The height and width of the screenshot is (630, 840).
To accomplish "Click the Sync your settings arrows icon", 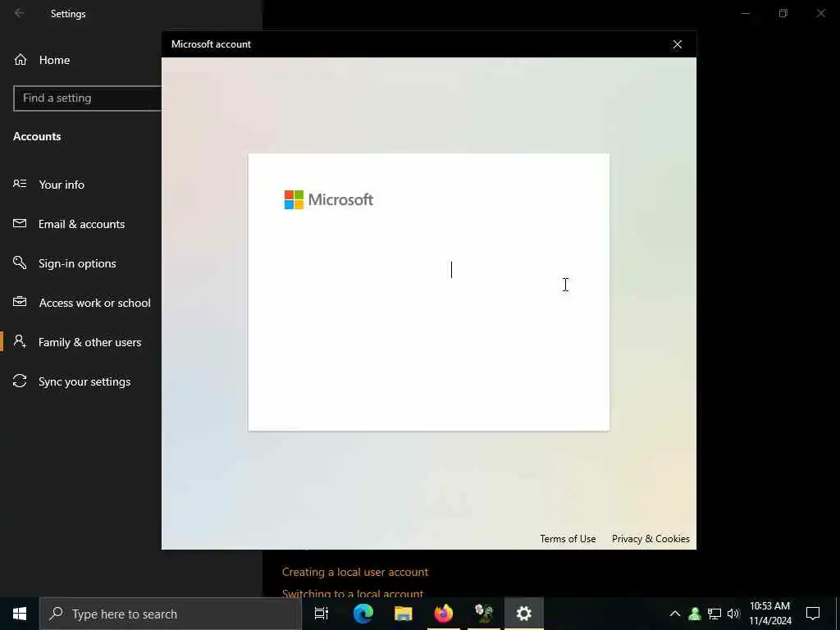I will coord(20,381).
